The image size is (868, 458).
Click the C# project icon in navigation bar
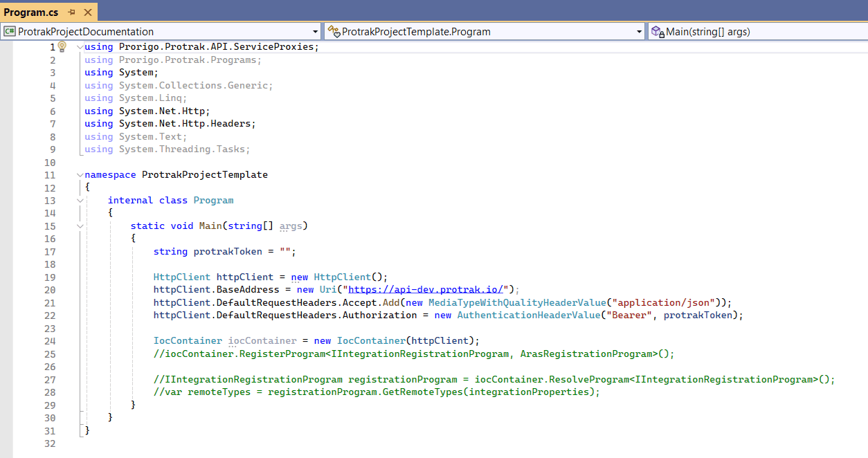pyautogui.click(x=10, y=32)
